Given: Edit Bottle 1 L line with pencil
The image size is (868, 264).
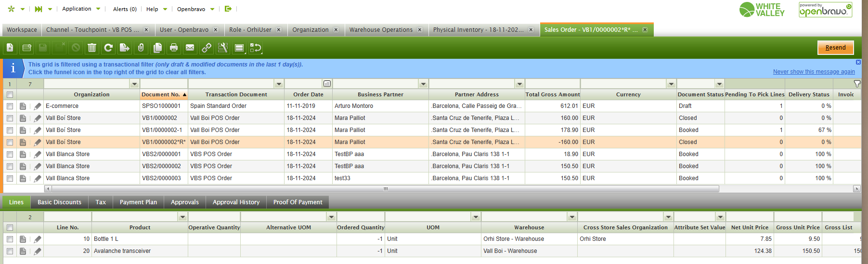Looking at the screenshot, I should [38, 239].
